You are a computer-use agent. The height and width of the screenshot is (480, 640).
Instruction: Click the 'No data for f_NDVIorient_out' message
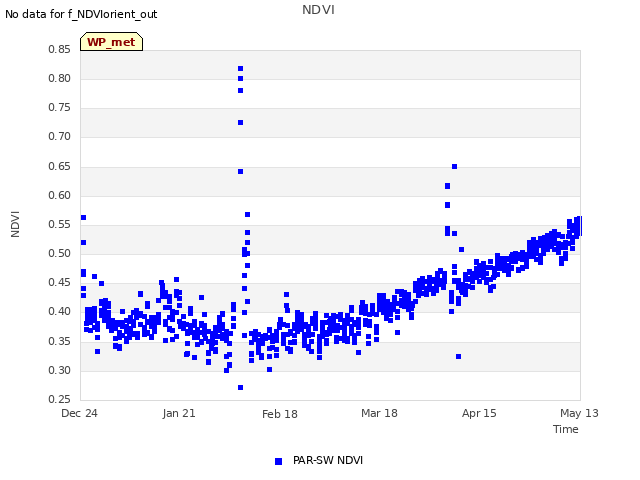click(81, 14)
